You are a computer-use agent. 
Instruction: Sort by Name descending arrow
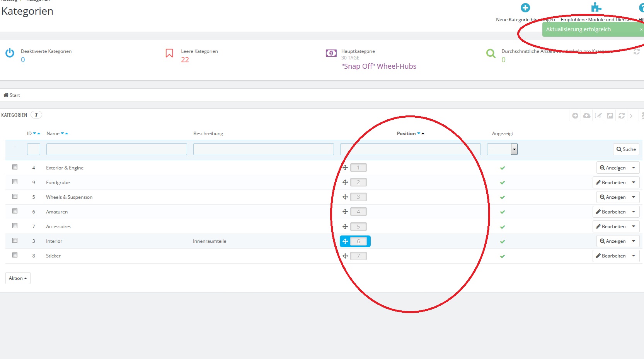(x=62, y=133)
